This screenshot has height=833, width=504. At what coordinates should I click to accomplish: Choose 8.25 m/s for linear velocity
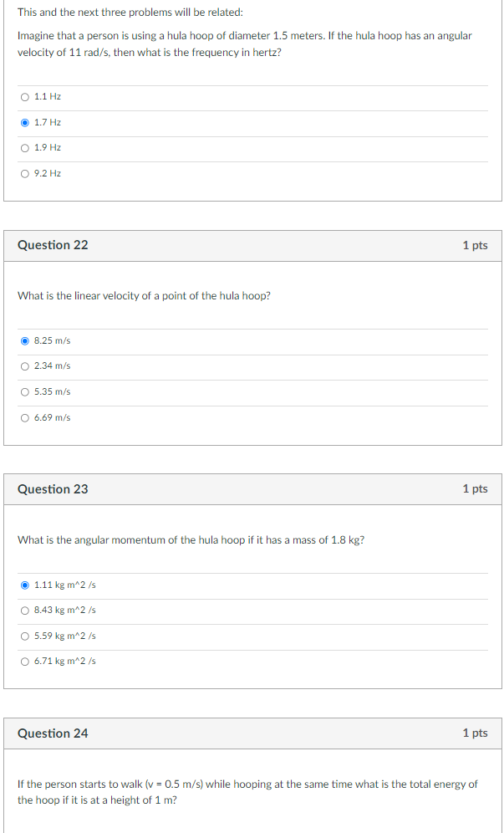pyautogui.click(x=24, y=341)
